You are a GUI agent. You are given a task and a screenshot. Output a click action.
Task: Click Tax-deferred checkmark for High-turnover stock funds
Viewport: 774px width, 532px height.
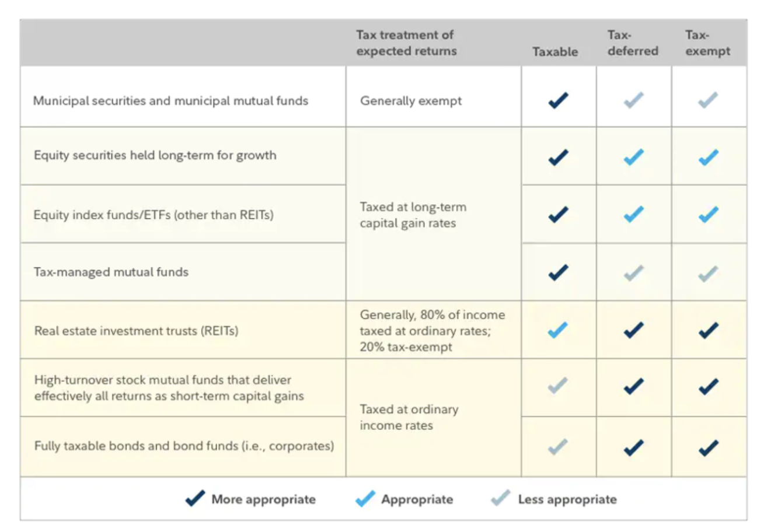(633, 386)
